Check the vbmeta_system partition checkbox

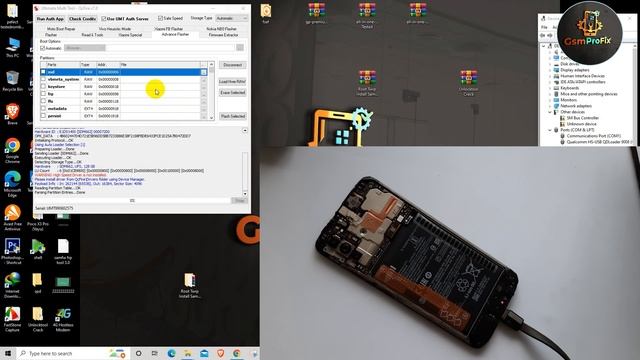point(43,79)
